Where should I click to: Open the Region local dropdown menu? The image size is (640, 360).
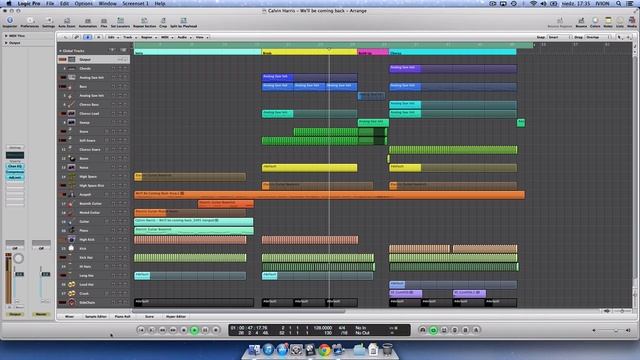[x=149, y=37]
